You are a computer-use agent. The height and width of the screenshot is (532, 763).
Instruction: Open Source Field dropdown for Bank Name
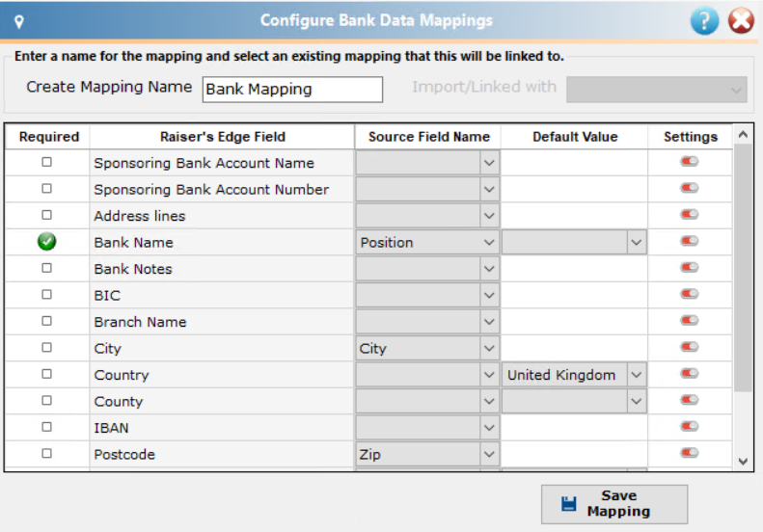pos(427,242)
